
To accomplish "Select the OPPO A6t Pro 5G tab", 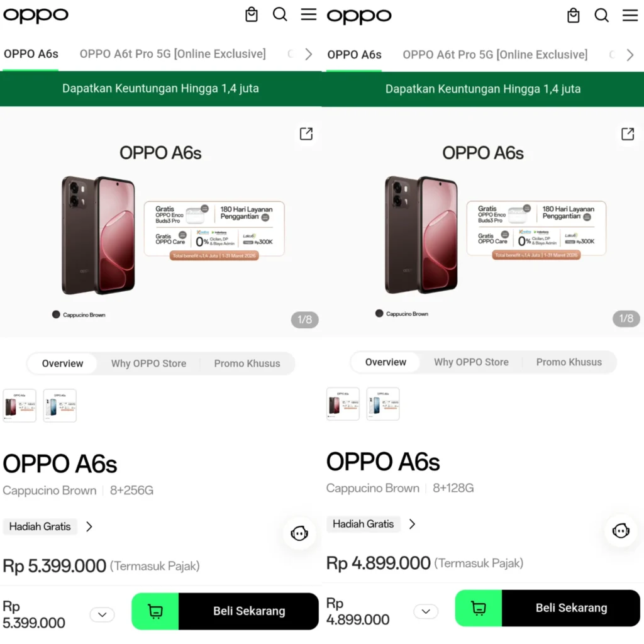I will point(172,55).
